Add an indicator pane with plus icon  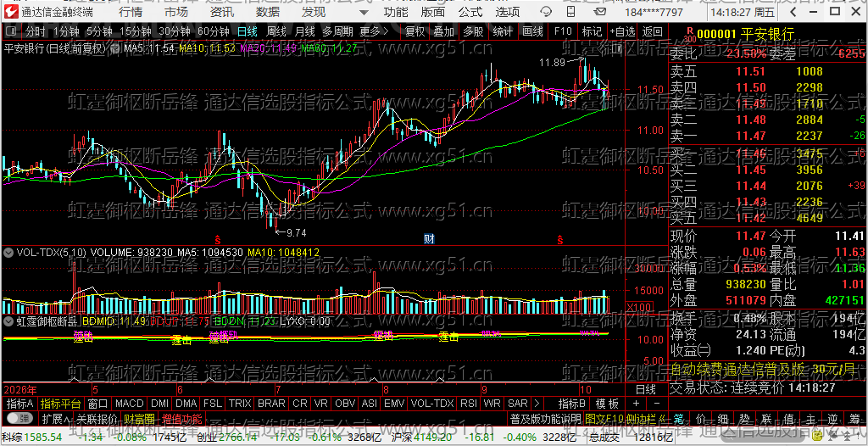coord(636,404)
